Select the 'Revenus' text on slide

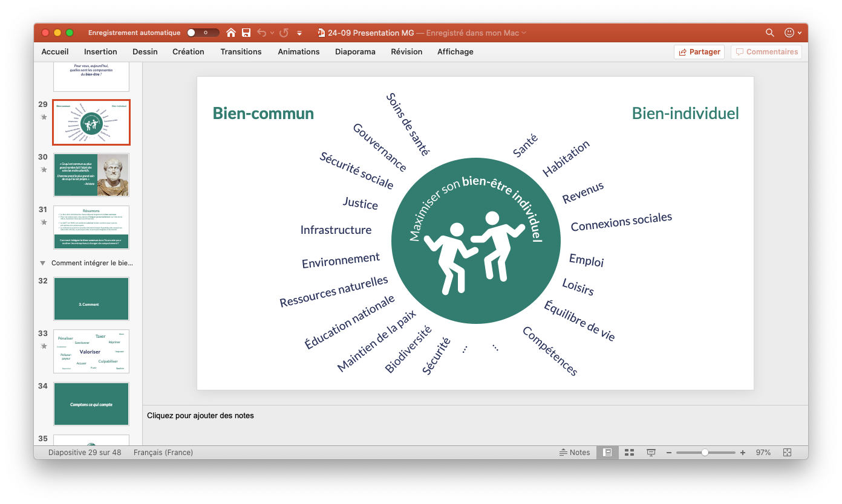tap(583, 193)
